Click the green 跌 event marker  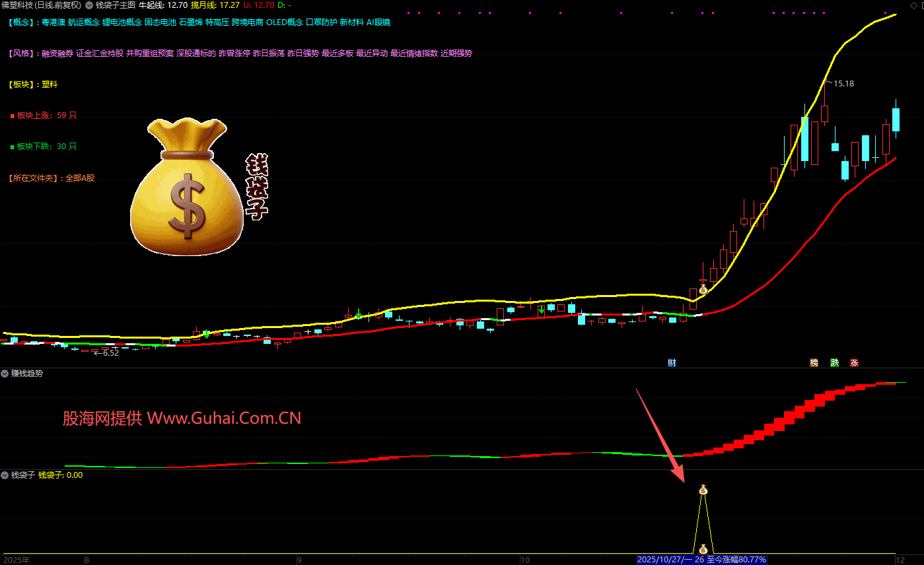(x=834, y=362)
